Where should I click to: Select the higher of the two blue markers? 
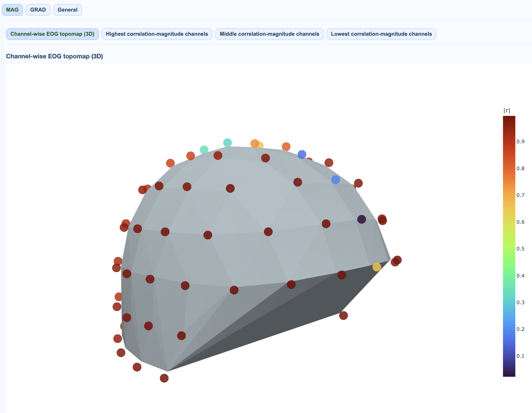pyautogui.click(x=302, y=154)
